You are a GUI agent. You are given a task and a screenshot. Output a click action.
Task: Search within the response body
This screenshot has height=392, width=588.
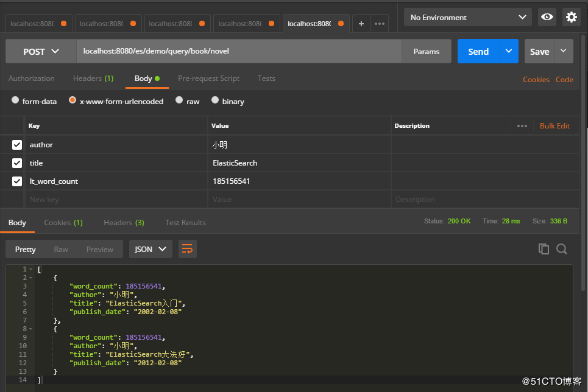tap(562, 248)
